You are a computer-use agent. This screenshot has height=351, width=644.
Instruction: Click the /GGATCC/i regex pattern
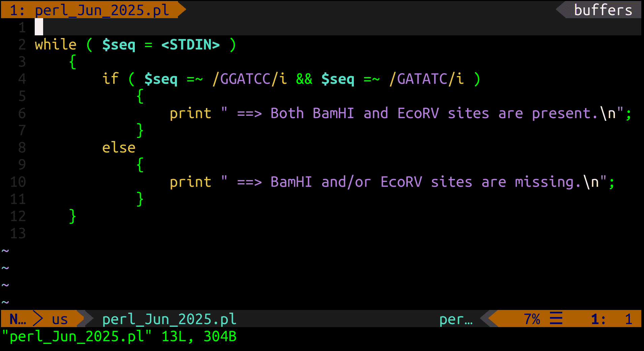click(249, 79)
